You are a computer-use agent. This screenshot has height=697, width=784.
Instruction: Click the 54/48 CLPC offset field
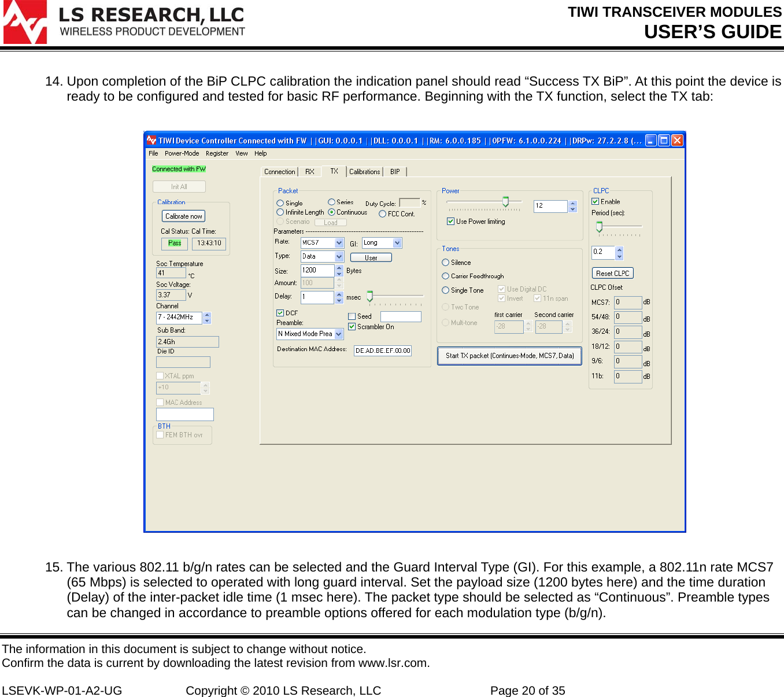click(628, 318)
